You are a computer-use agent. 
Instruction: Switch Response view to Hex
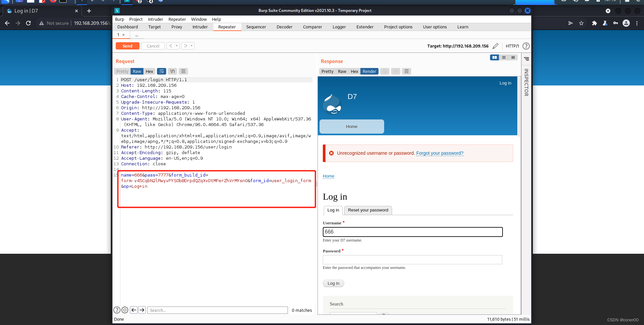point(354,71)
